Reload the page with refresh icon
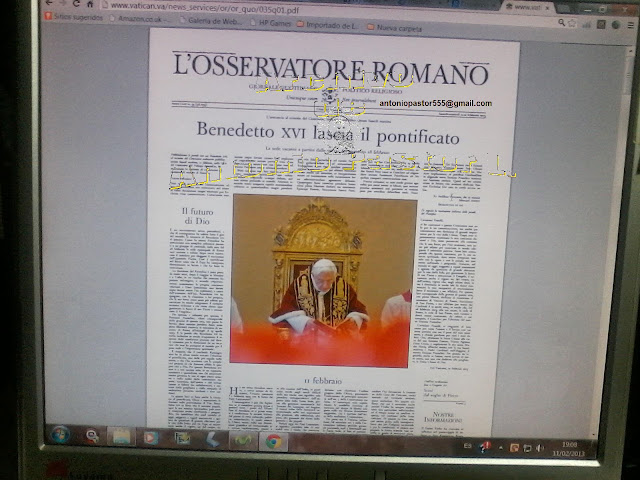 pos(76,4)
